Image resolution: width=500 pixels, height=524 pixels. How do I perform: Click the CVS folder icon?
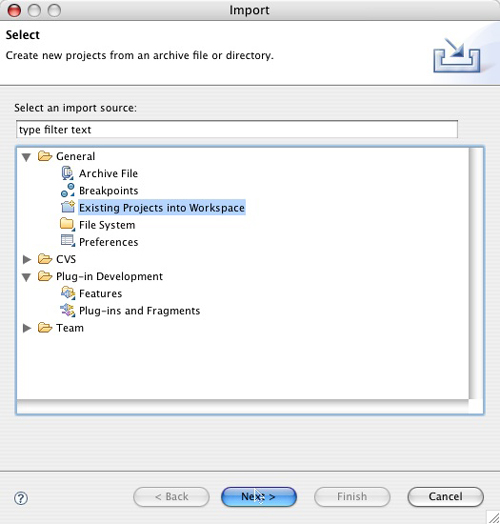pyautogui.click(x=45, y=259)
